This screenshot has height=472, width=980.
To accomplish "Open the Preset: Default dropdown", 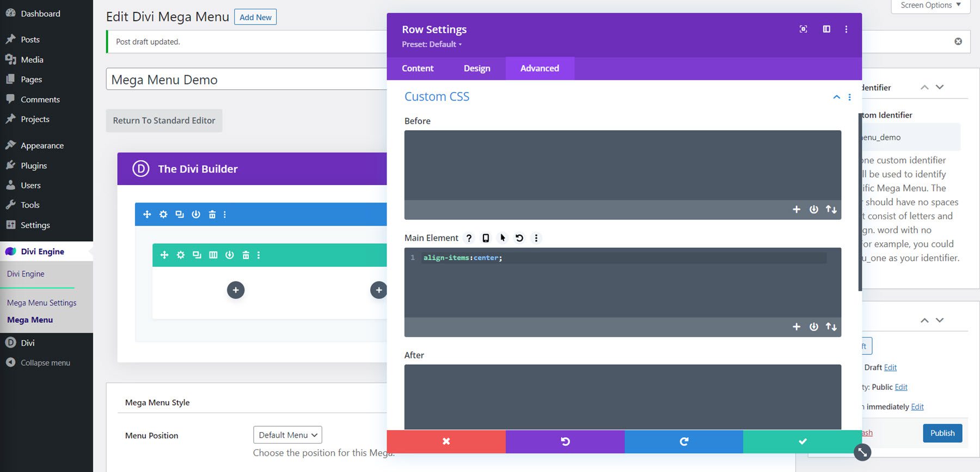I will click(x=432, y=45).
